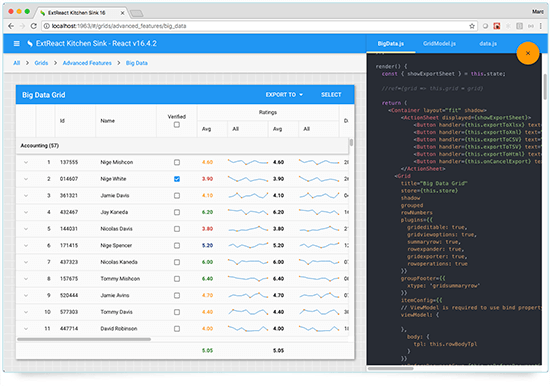Check Verified for Tommy Mishcon
Image resolution: width=550 pixels, height=386 pixels.
[x=177, y=279]
